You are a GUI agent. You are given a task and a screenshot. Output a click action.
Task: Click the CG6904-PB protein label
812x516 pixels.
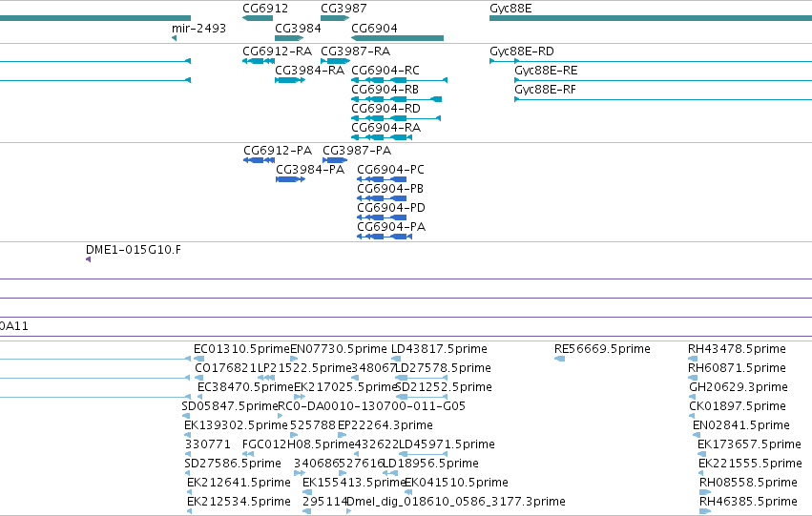[390, 189]
